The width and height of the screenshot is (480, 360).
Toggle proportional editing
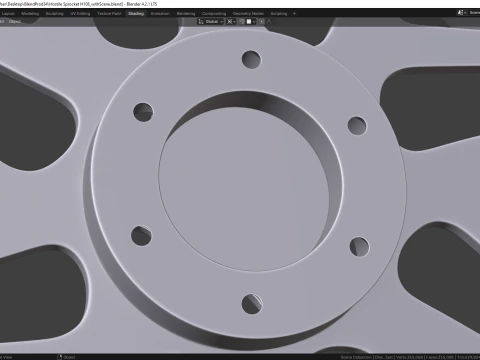tap(262, 22)
